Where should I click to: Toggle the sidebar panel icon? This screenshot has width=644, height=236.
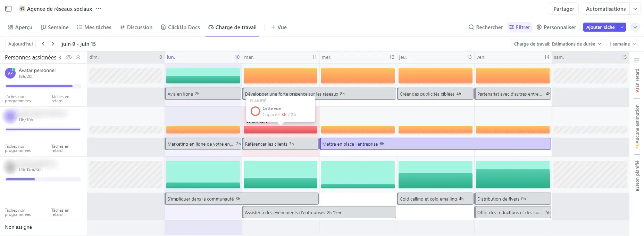point(8,9)
